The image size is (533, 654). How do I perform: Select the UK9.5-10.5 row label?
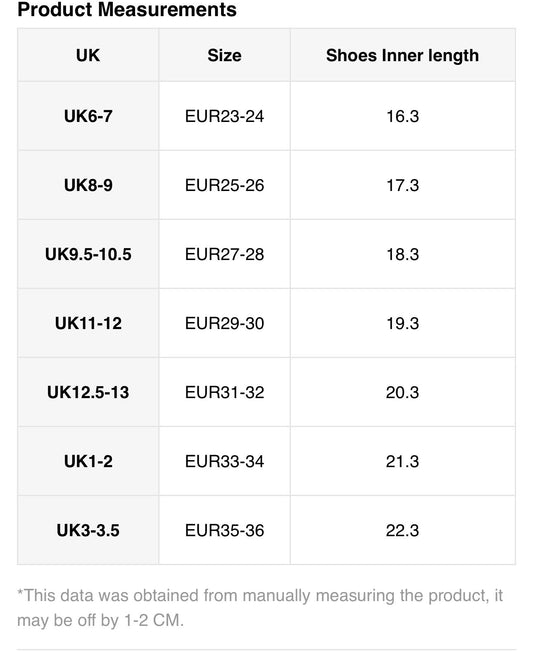(88, 254)
